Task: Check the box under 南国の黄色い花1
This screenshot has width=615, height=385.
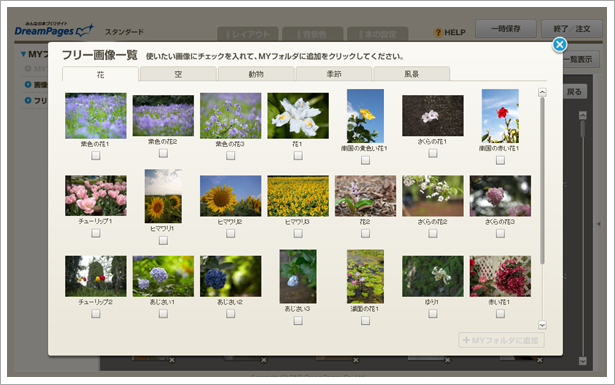Action: (365, 160)
